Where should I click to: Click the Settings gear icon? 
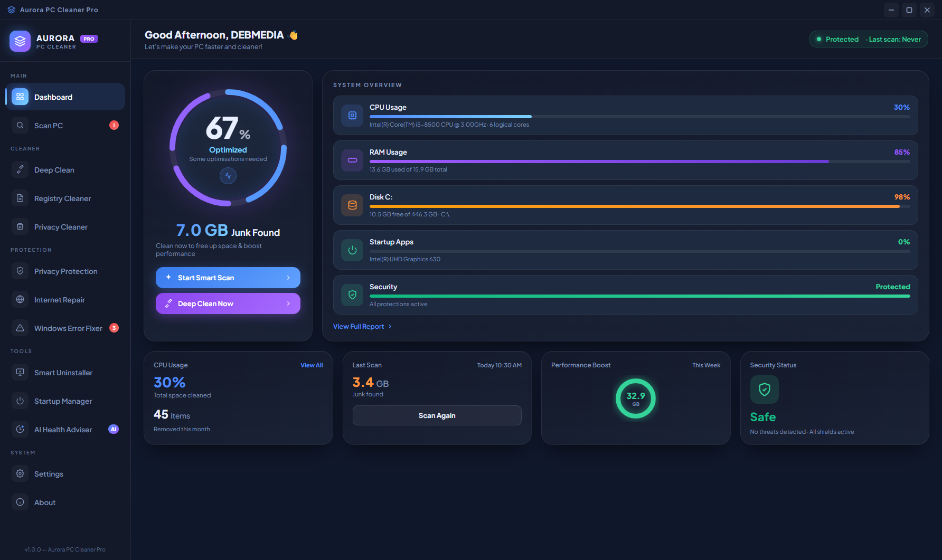pyautogui.click(x=20, y=474)
